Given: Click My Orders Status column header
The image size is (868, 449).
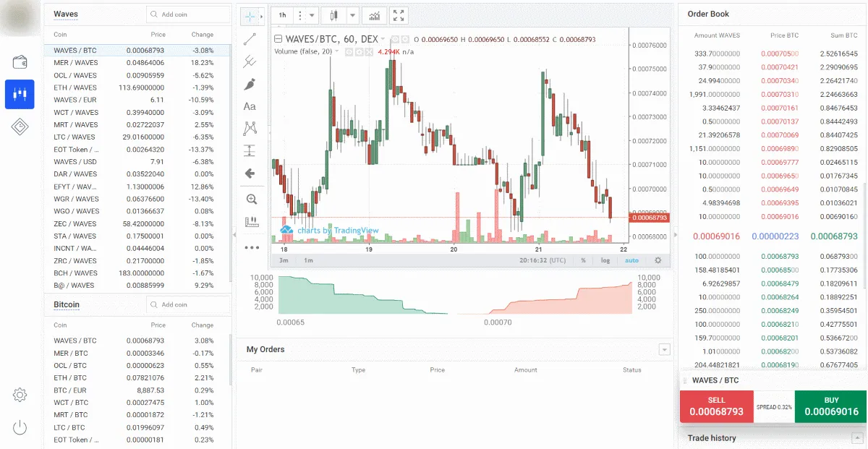Looking at the screenshot, I should click(x=631, y=370).
